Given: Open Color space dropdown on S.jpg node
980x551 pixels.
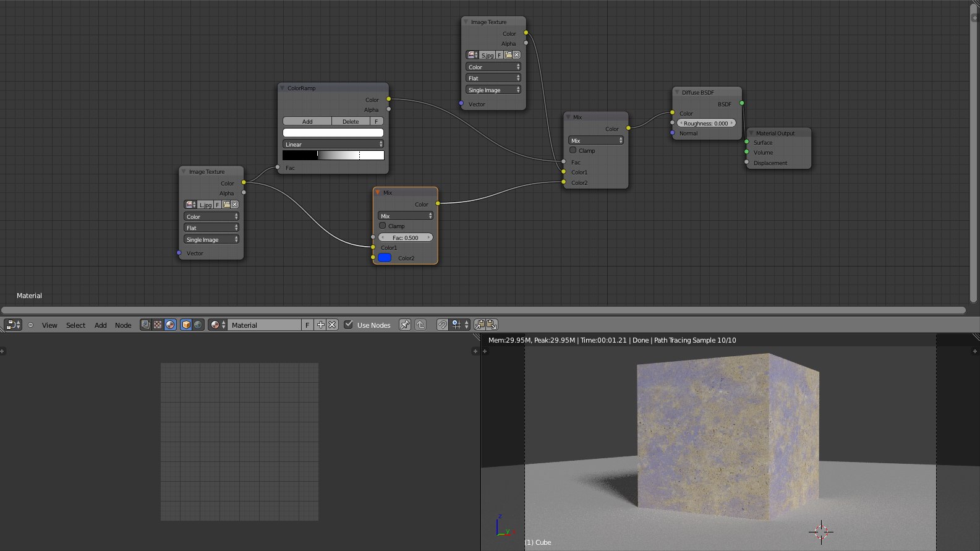Looking at the screenshot, I should tap(493, 67).
